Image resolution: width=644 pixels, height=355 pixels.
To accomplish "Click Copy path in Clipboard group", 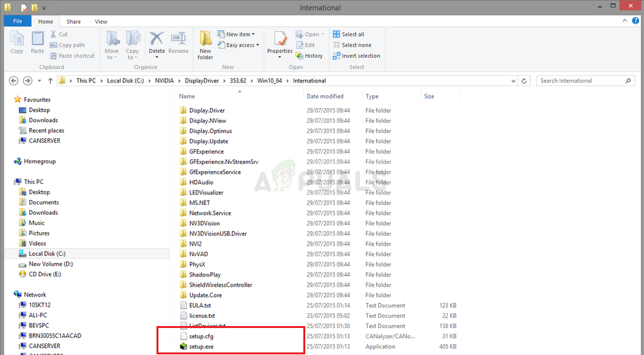I will click(x=68, y=45).
